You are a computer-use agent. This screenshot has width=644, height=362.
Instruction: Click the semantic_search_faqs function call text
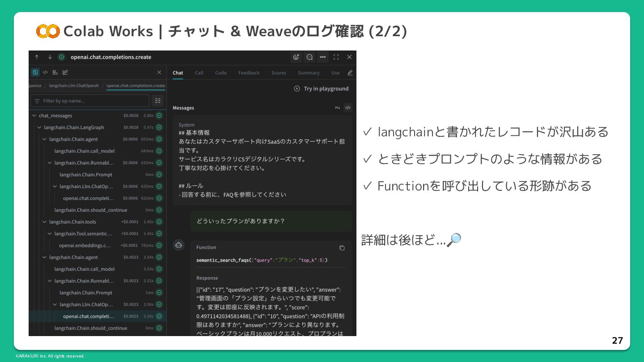coord(262,260)
